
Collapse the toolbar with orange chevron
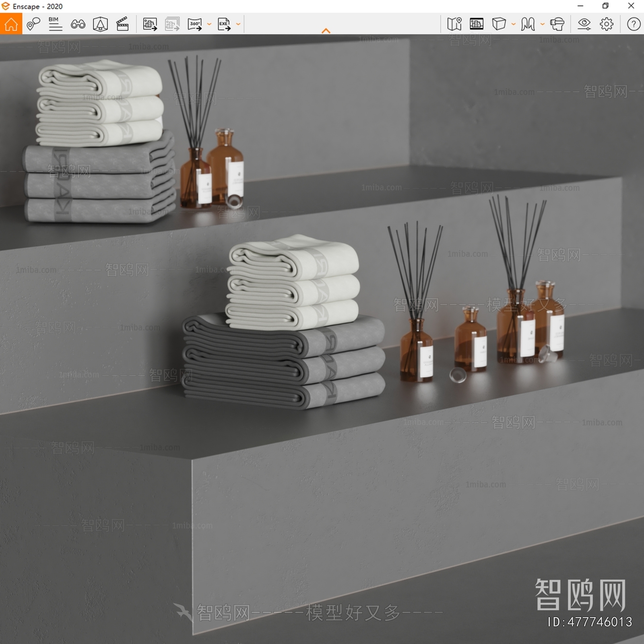click(x=326, y=31)
